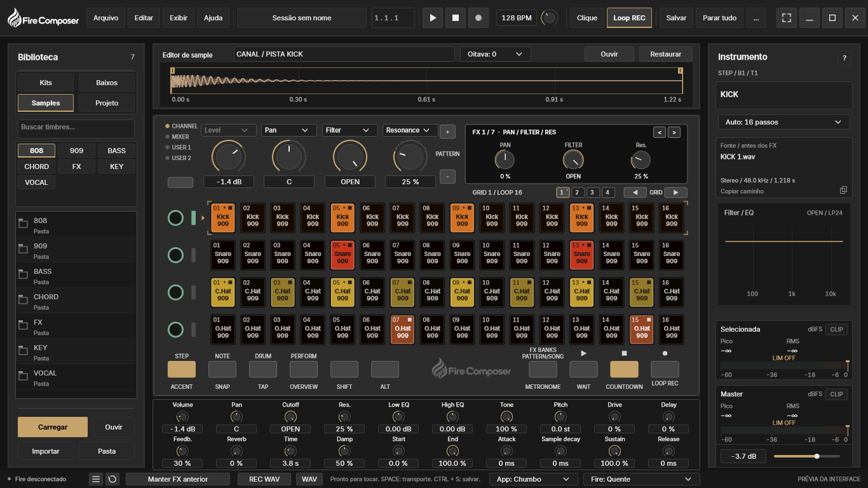Toggle C.Hat step 07 pad
The height and width of the screenshot is (488, 868).
(403, 292)
